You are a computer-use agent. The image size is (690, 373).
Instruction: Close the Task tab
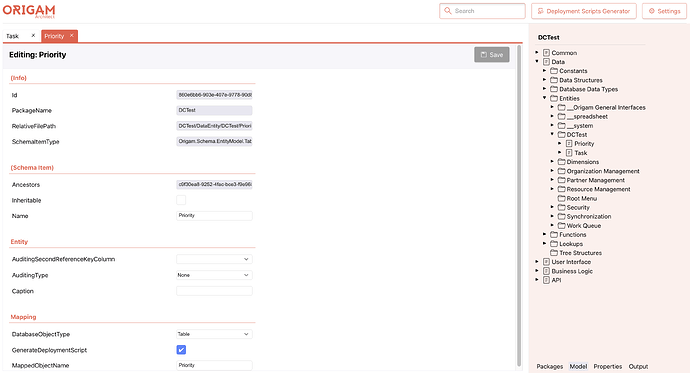pos(33,36)
